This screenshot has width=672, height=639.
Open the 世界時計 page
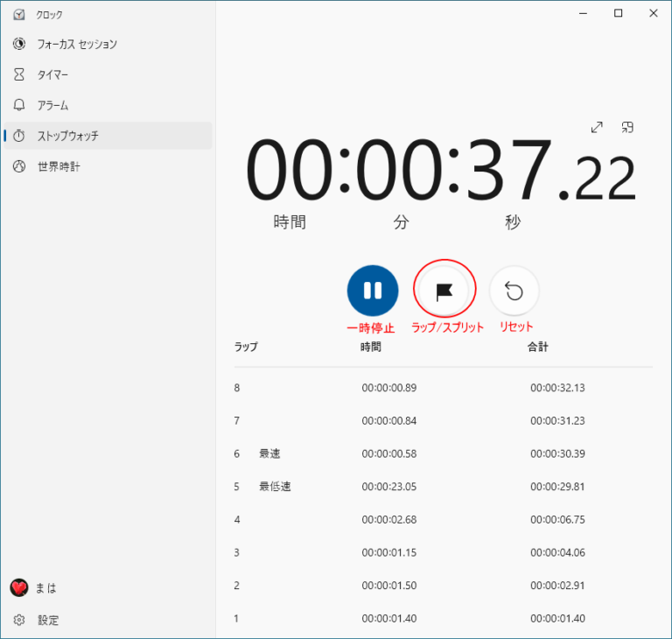[59, 166]
